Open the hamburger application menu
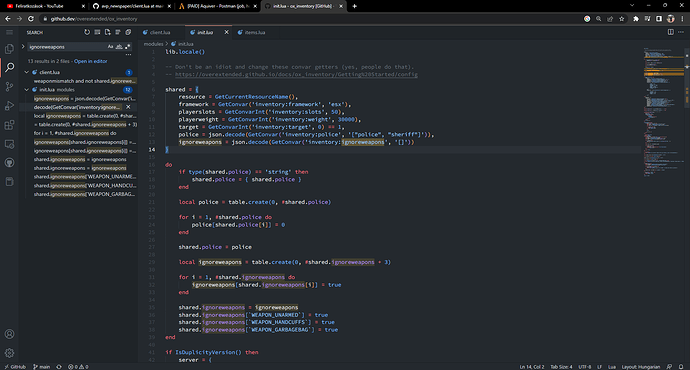This screenshot has width=690, height=370. coord(9,32)
